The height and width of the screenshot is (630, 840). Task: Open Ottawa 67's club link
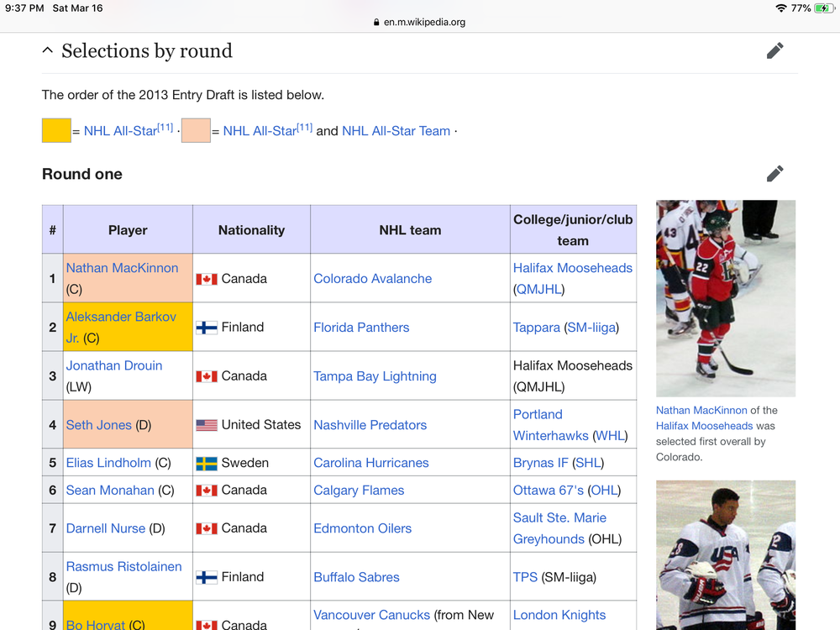(548, 491)
